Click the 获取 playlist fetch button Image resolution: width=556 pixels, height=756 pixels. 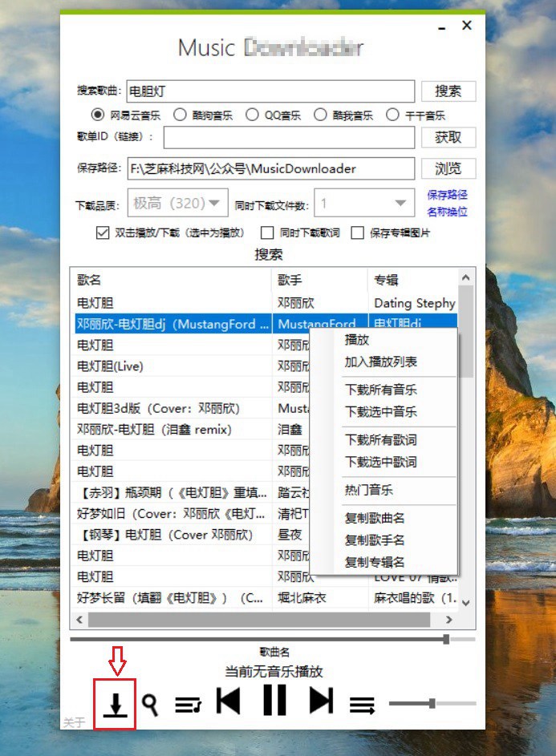point(448,137)
